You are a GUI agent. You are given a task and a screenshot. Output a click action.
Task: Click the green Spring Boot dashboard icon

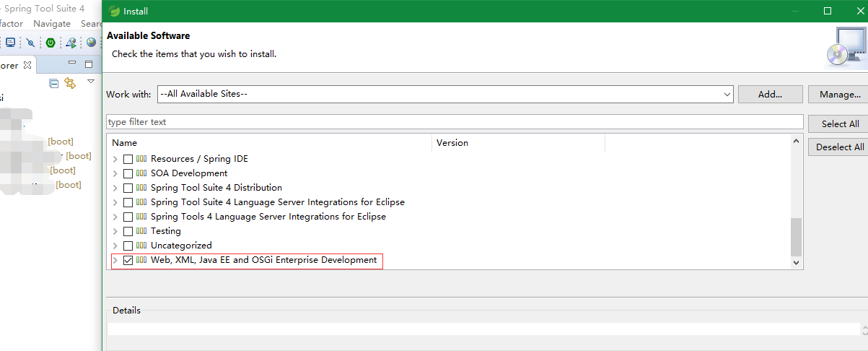point(51,43)
